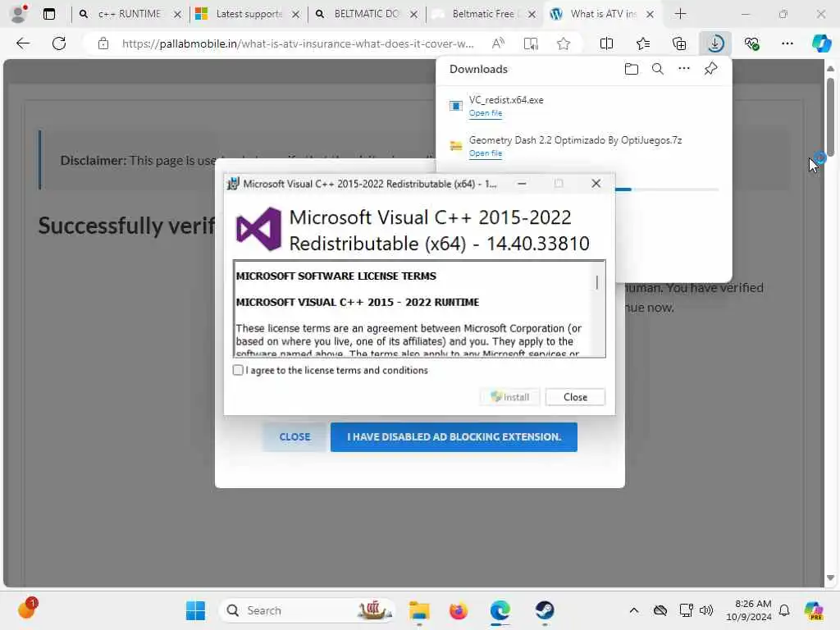Click the cloud sync tray icon
840x630 pixels.
660,610
